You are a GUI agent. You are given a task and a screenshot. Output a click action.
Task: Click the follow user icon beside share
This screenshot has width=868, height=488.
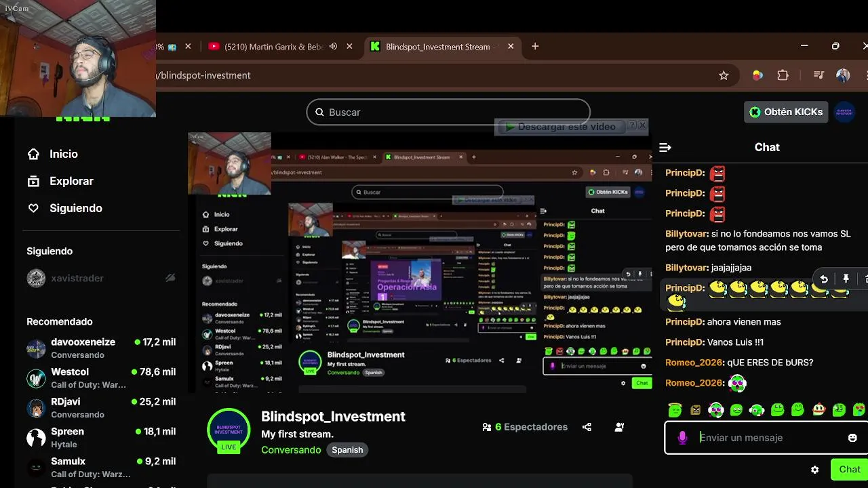coord(619,427)
